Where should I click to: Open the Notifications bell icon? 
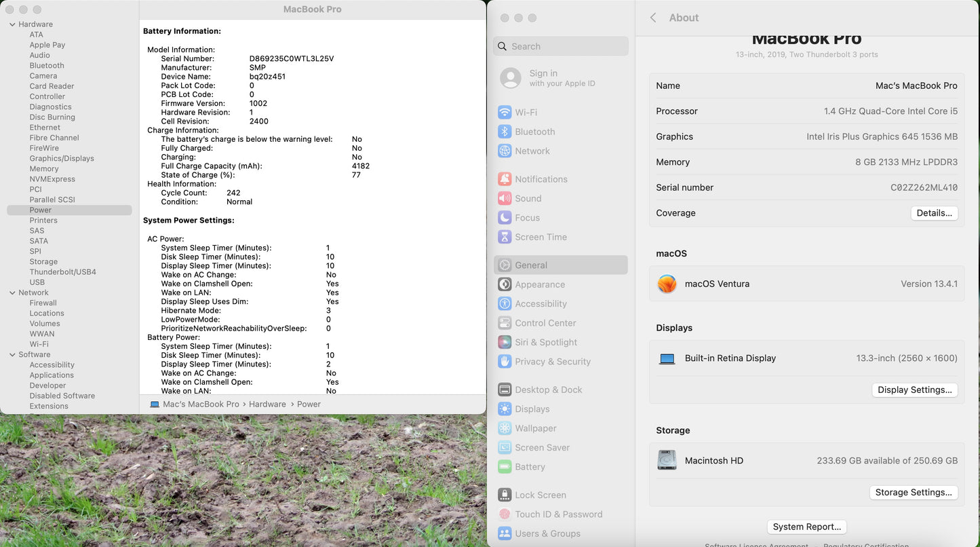coord(505,179)
